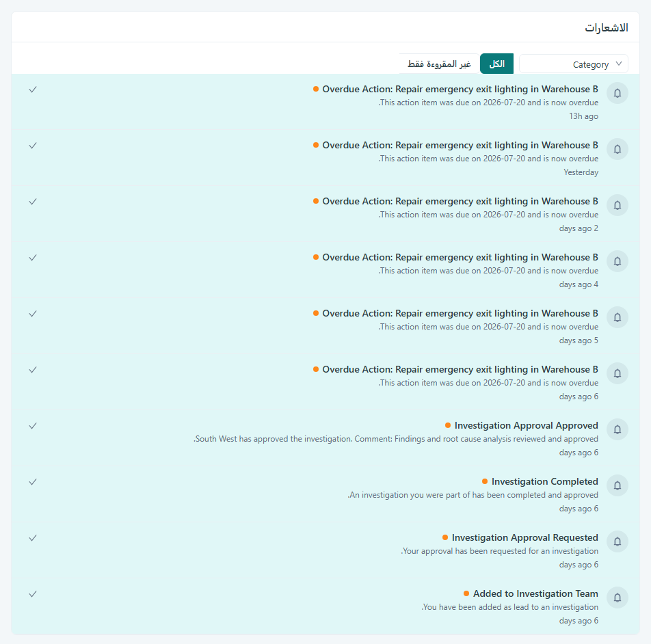Mark Investigation Approval Requested as read

point(33,538)
